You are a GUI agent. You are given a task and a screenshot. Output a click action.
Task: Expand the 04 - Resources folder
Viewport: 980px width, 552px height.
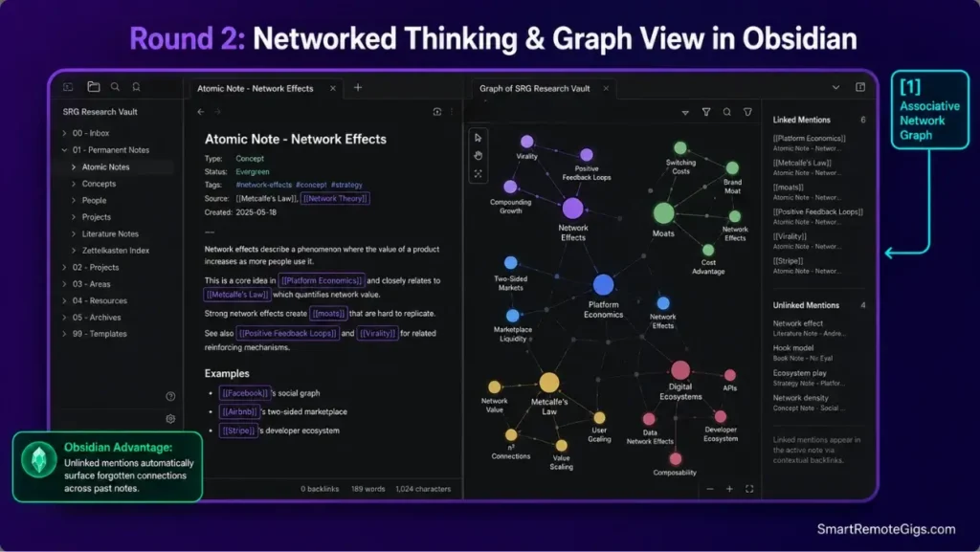click(64, 301)
